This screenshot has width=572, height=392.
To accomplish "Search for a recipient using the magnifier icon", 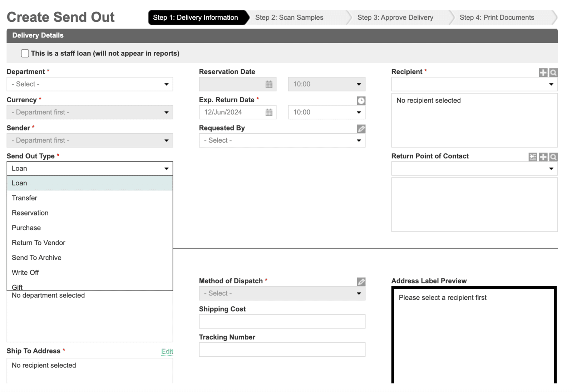I will 553,73.
